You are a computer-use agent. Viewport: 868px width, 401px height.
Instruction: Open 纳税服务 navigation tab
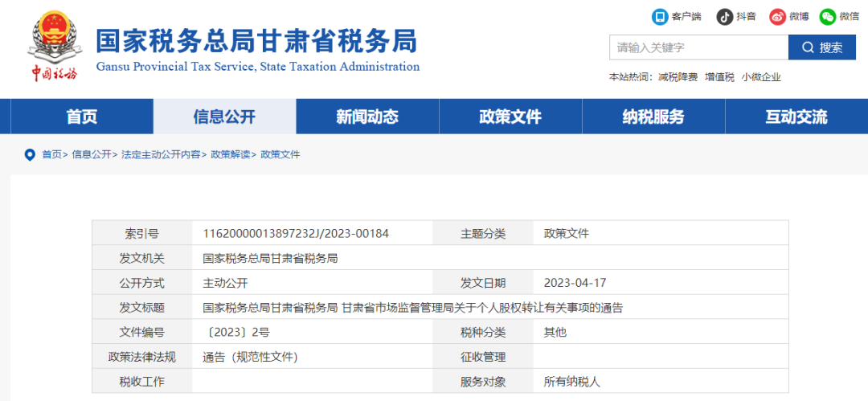pos(653,117)
